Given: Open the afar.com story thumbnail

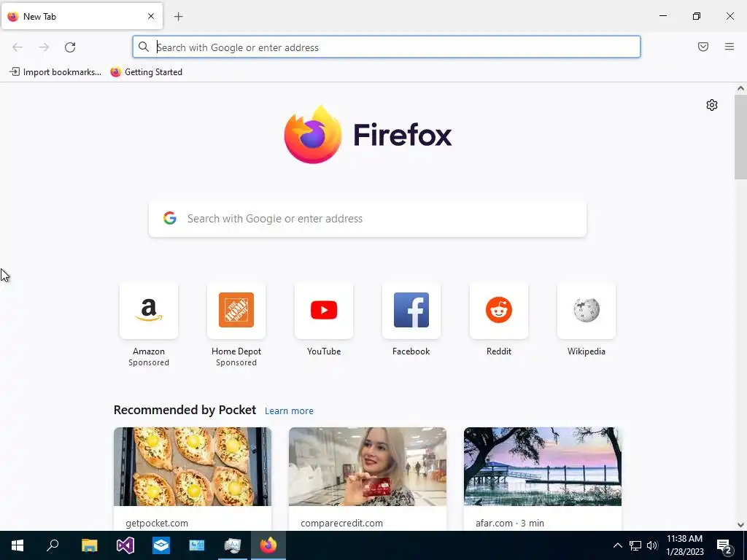Looking at the screenshot, I should pyautogui.click(x=543, y=466).
